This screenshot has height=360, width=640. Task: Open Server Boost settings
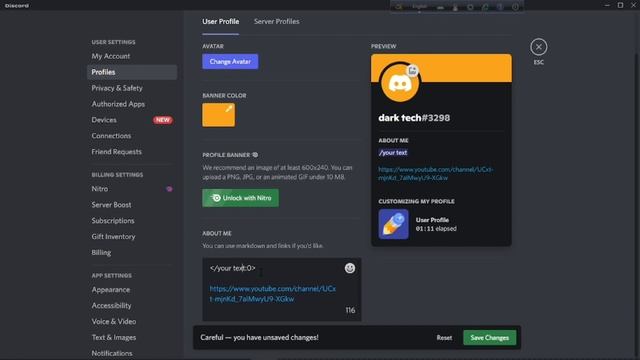point(132,205)
